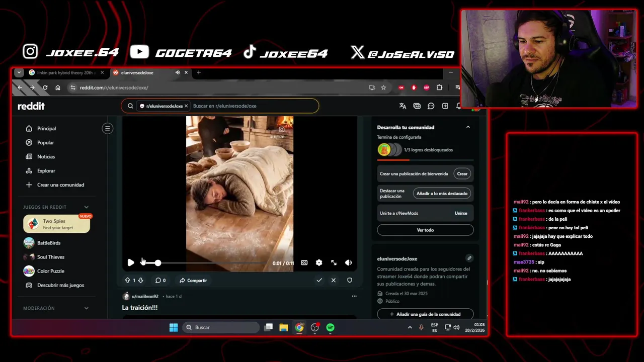Screen dimensions: 644x362
Task: Open u/maiilenn92 profile link
Action: click(145, 296)
